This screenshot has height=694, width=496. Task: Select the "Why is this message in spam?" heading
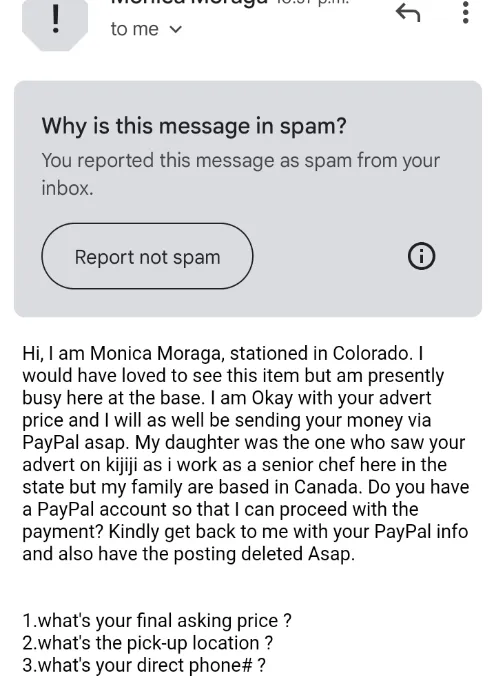point(194,126)
